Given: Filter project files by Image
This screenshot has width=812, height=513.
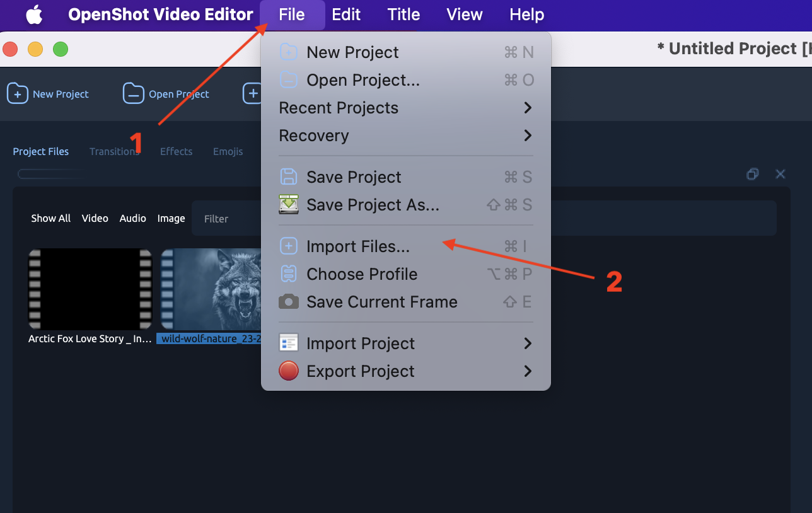Looking at the screenshot, I should click(x=171, y=218).
